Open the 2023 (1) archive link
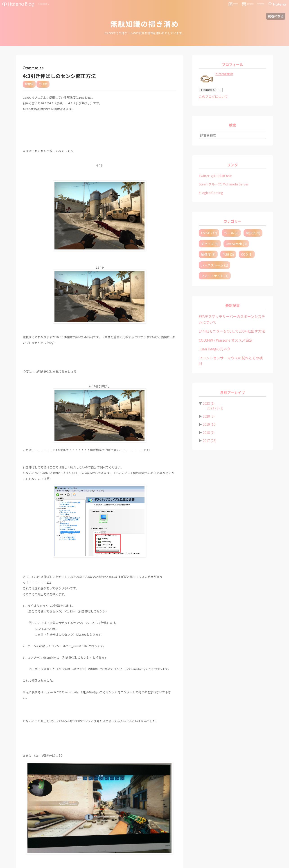 (x=209, y=403)
